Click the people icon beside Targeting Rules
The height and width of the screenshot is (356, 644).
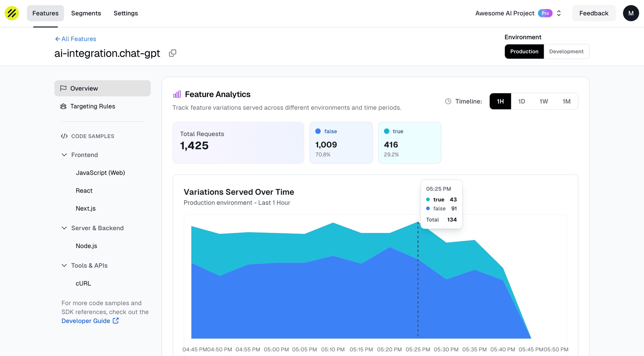tap(63, 106)
